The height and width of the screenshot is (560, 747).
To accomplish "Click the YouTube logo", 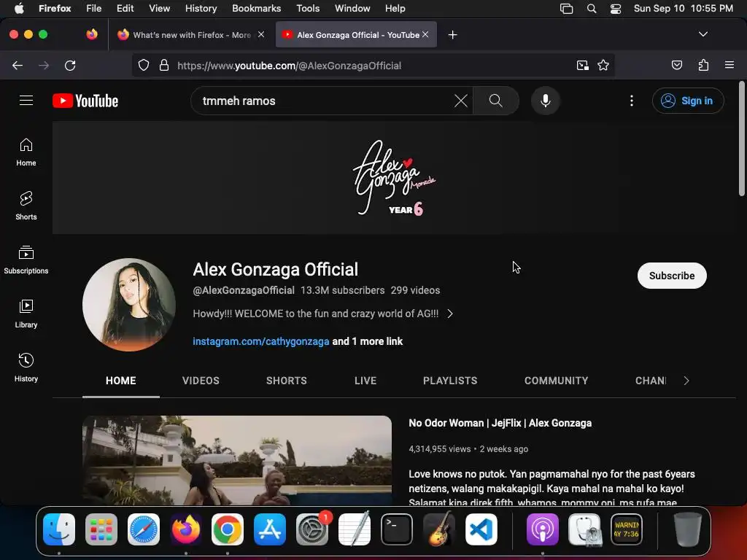I will coord(85,101).
